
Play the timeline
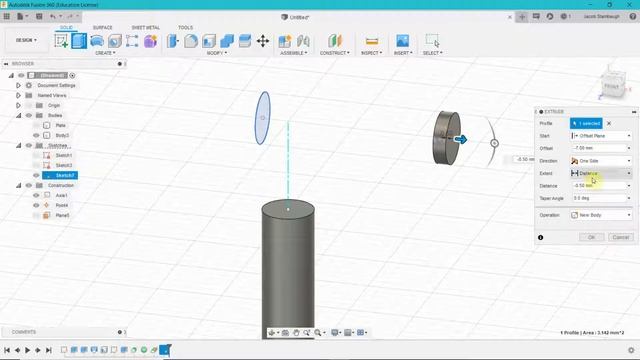tap(27, 350)
